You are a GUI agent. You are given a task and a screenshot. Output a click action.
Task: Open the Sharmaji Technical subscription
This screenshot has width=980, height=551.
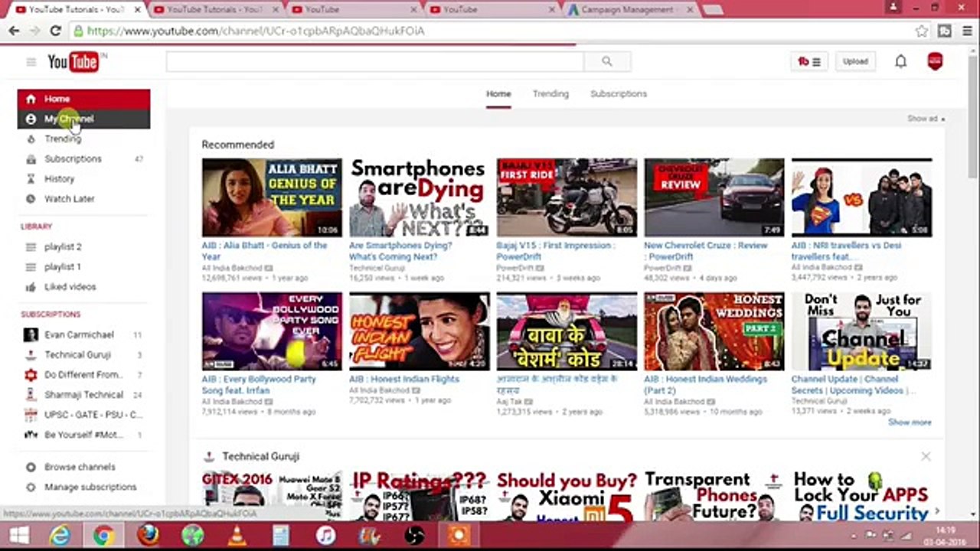83,394
